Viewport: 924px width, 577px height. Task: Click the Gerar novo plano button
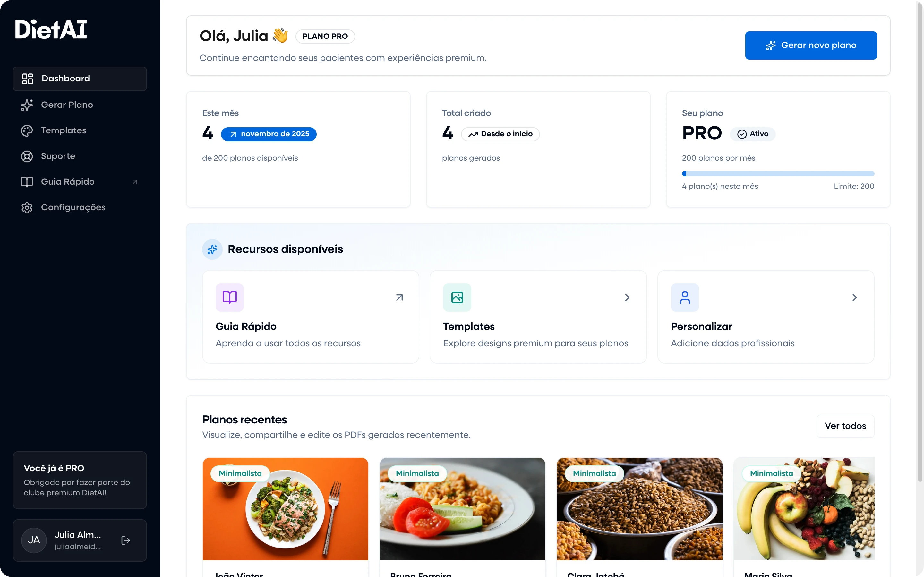[x=811, y=46]
